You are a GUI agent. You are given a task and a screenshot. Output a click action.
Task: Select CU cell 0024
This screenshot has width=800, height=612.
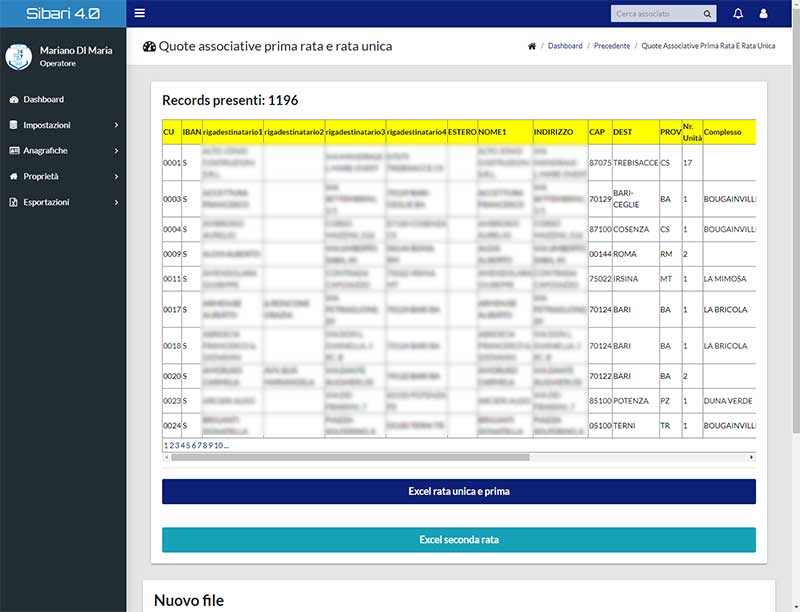point(172,425)
